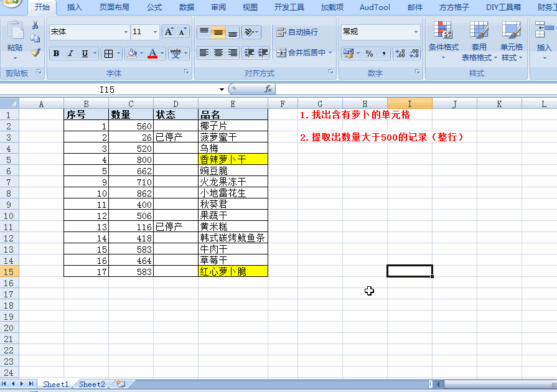Click the insert new worksheet tab icon

tap(121, 385)
